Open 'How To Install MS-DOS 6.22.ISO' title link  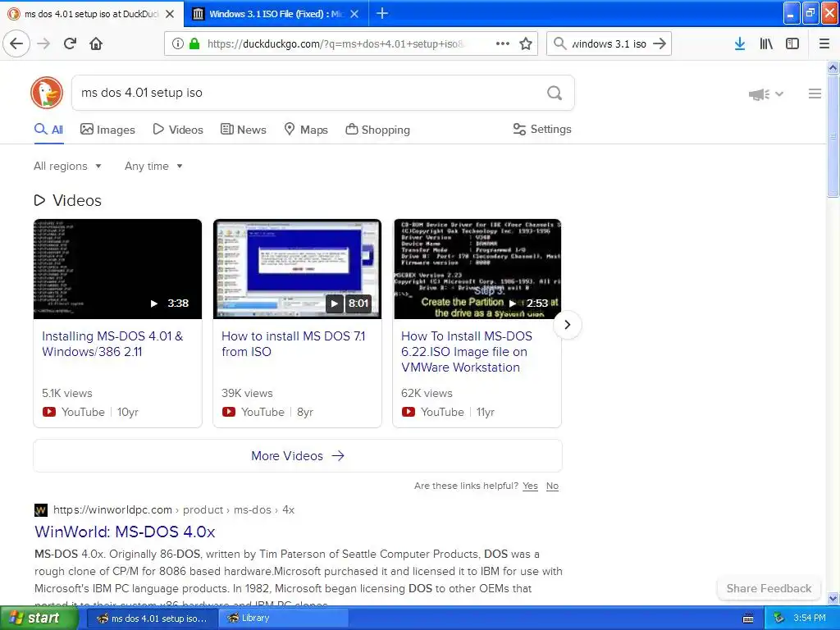(x=467, y=351)
